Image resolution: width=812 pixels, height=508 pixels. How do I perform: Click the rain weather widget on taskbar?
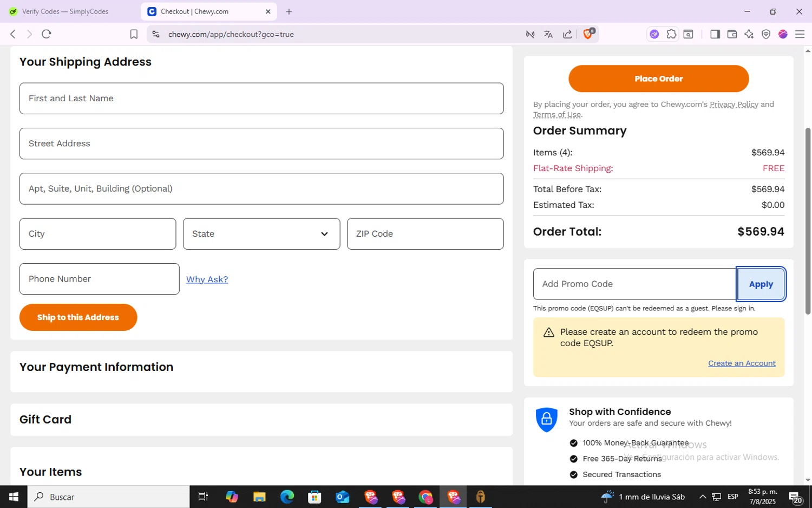coord(643,497)
